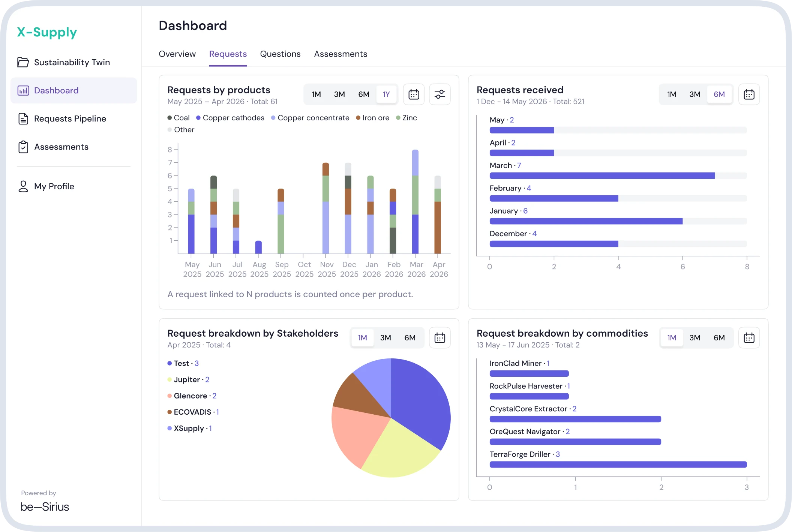Click the ECOVADIS stakeholder legend entry
The image size is (792, 532).
pyautogui.click(x=193, y=412)
